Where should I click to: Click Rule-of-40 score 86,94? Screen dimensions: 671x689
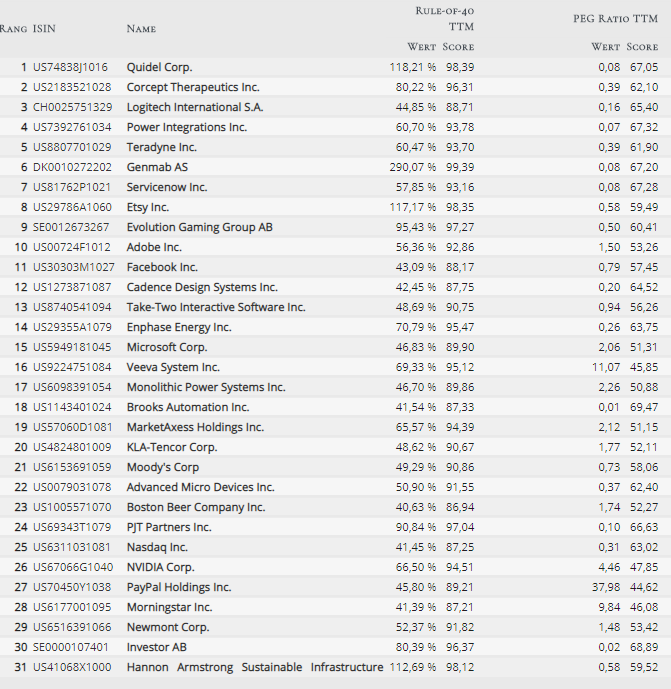460,507
